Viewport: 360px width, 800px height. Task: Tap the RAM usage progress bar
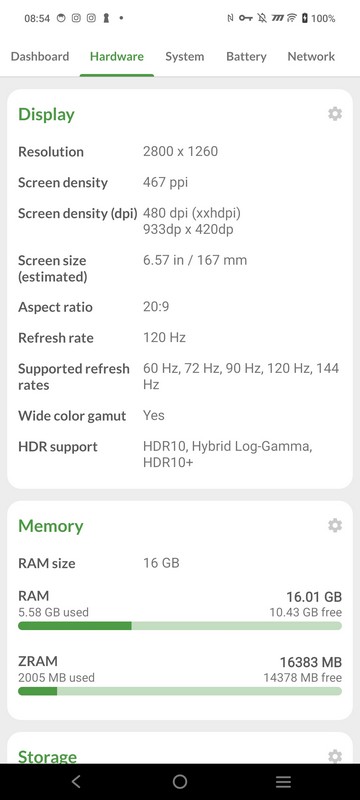coord(179,626)
